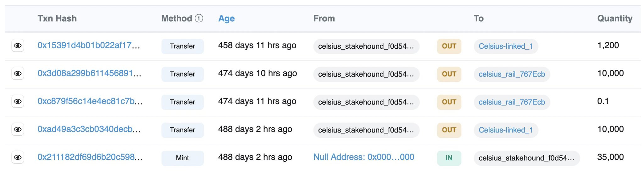
Task: Open celsius_rail_767Ecb address in 0.1 quantity row
Action: pyautogui.click(x=512, y=102)
